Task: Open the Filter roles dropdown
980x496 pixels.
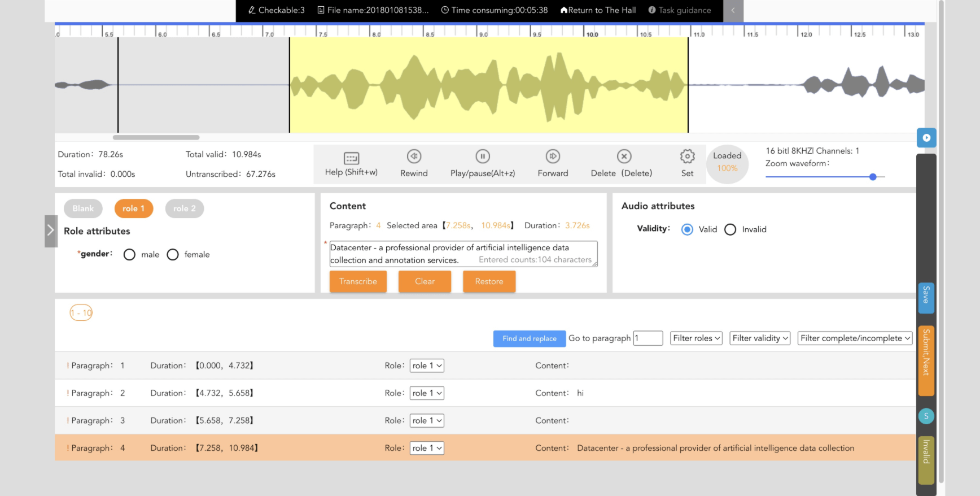Action: pos(696,338)
